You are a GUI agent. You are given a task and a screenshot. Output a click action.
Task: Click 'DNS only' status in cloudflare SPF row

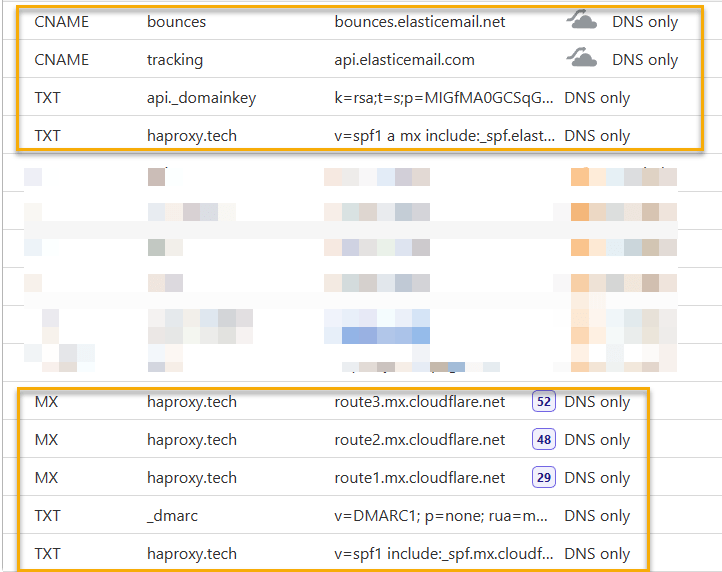coord(597,554)
